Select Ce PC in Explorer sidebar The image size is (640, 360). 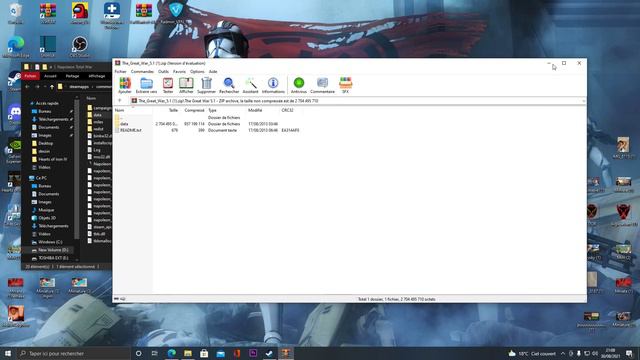pyautogui.click(x=41, y=178)
